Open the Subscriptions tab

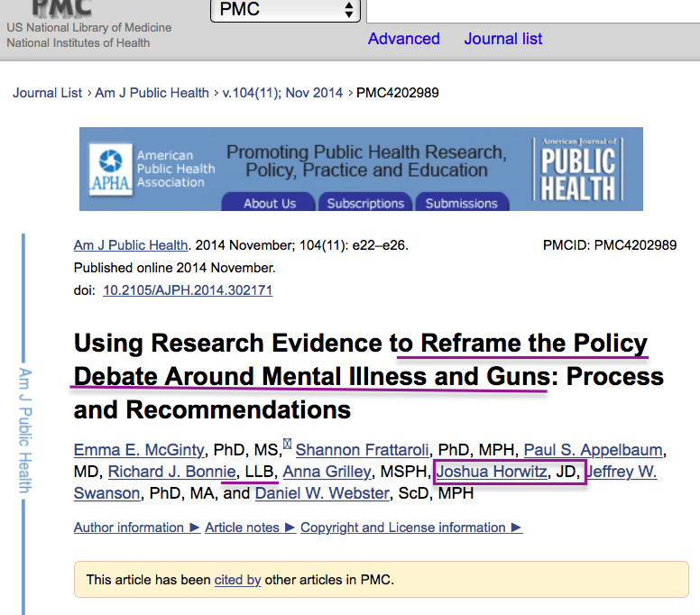tap(365, 203)
